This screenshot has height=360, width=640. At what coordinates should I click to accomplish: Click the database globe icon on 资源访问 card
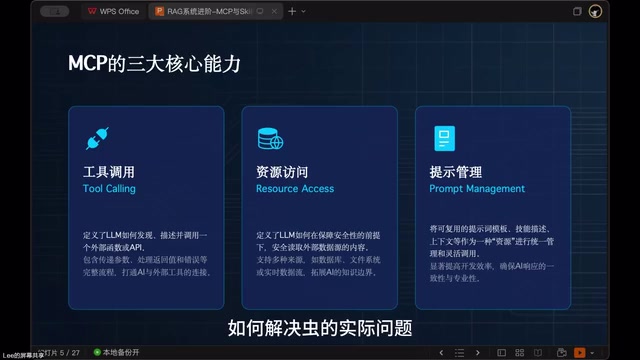tap(270, 139)
